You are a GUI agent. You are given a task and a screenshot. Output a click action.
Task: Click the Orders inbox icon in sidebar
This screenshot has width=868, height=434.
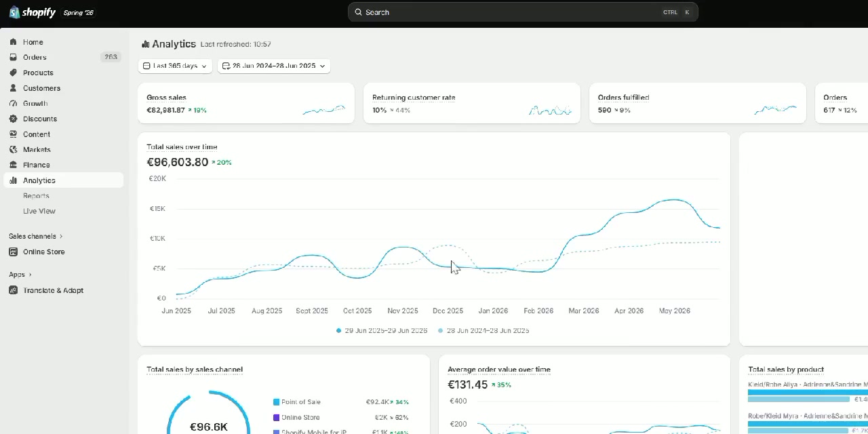point(13,58)
